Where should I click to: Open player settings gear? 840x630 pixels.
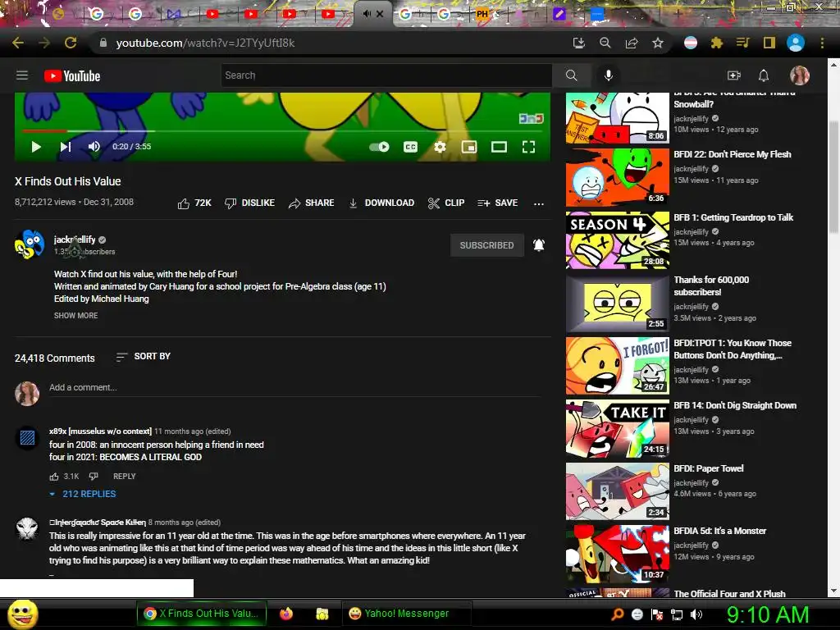440,147
